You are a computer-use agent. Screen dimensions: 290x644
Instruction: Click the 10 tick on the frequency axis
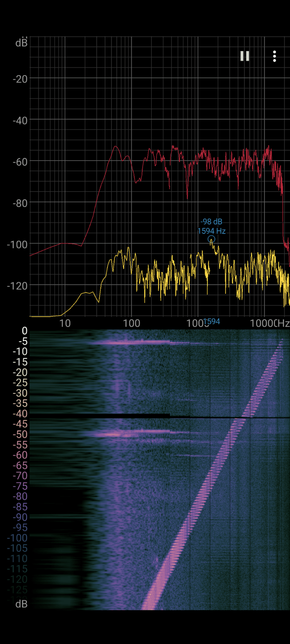pyautogui.click(x=65, y=323)
